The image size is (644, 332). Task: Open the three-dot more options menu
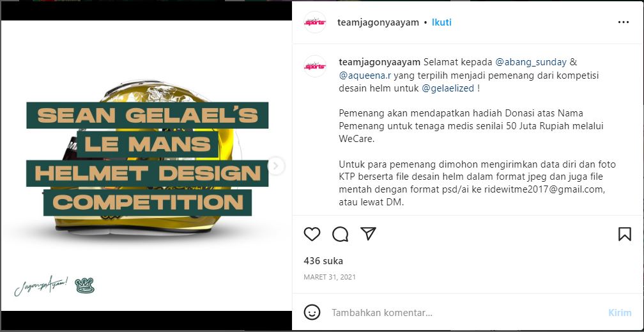pos(624,22)
